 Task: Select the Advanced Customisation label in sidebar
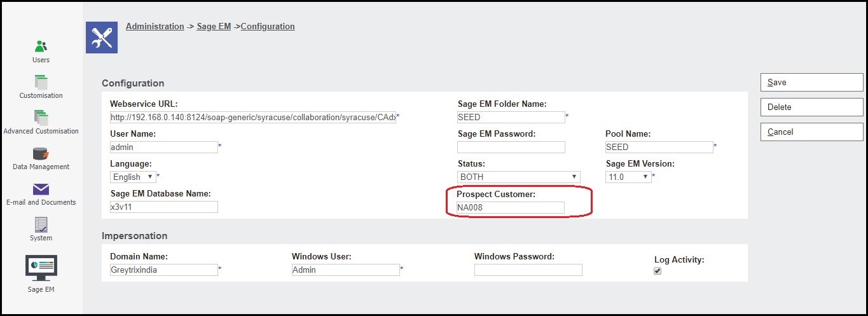pyautogui.click(x=41, y=131)
